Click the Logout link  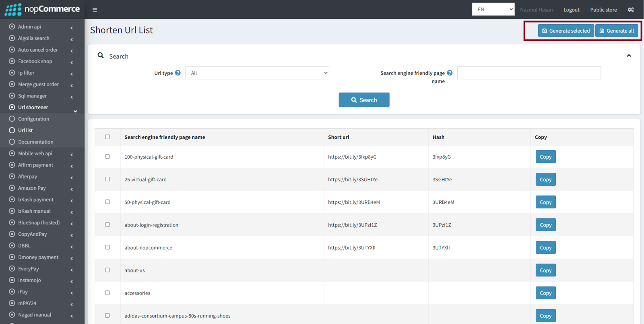point(571,10)
